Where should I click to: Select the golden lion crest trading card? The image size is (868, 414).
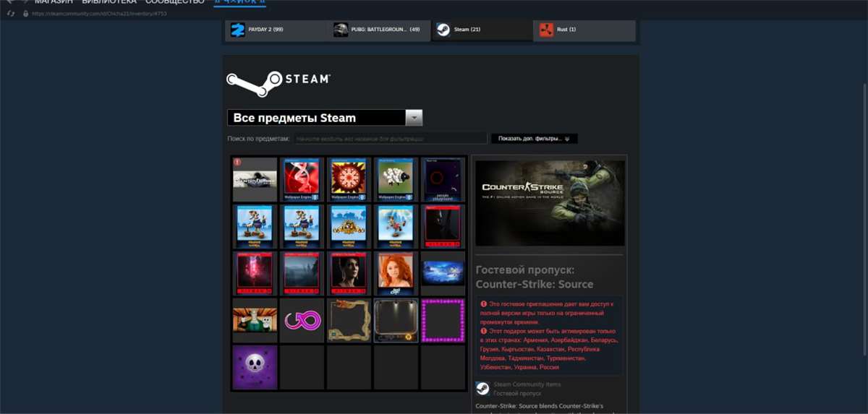[349, 225]
